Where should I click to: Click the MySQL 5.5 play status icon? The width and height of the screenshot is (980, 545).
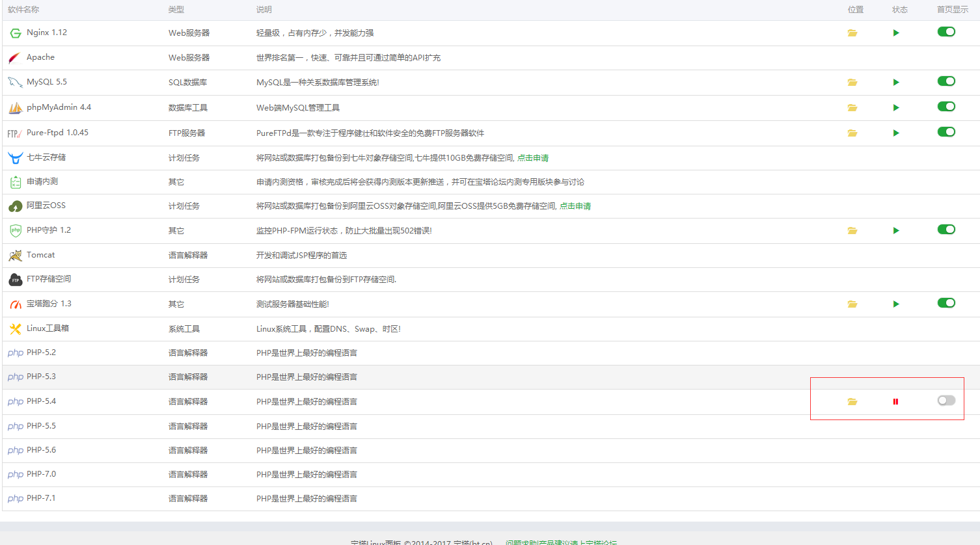pyautogui.click(x=896, y=83)
